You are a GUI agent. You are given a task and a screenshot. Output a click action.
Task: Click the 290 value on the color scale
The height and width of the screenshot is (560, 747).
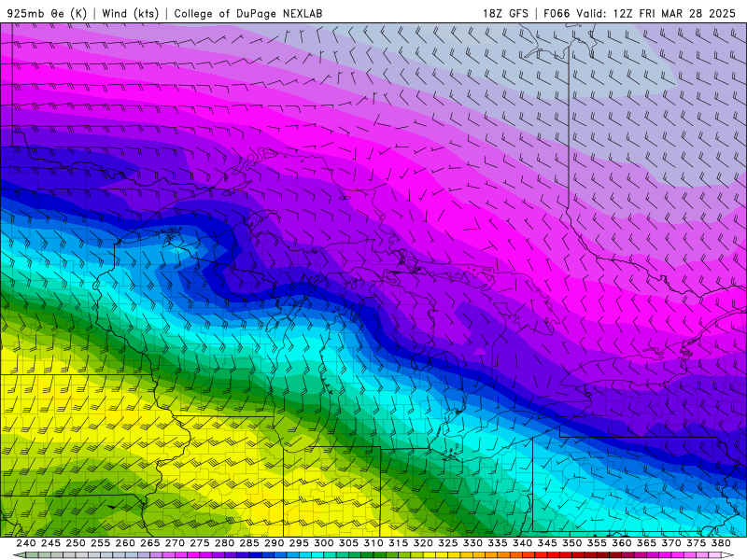click(x=274, y=543)
